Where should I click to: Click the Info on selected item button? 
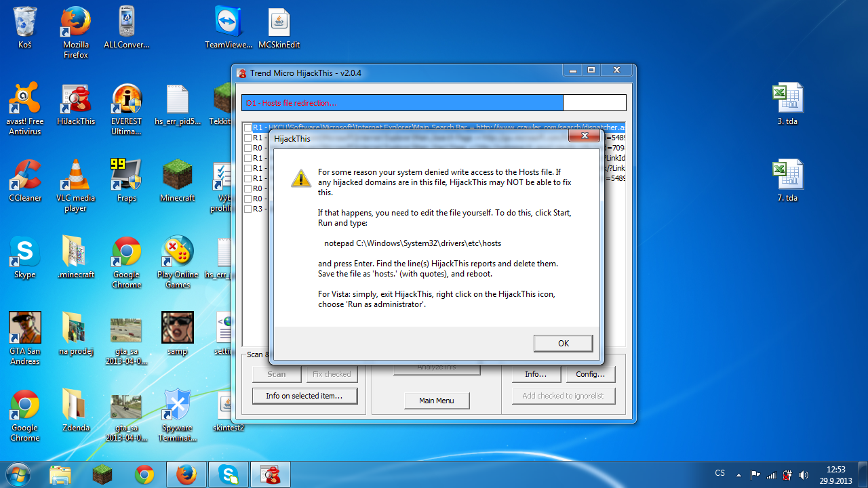(x=304, y=396)
